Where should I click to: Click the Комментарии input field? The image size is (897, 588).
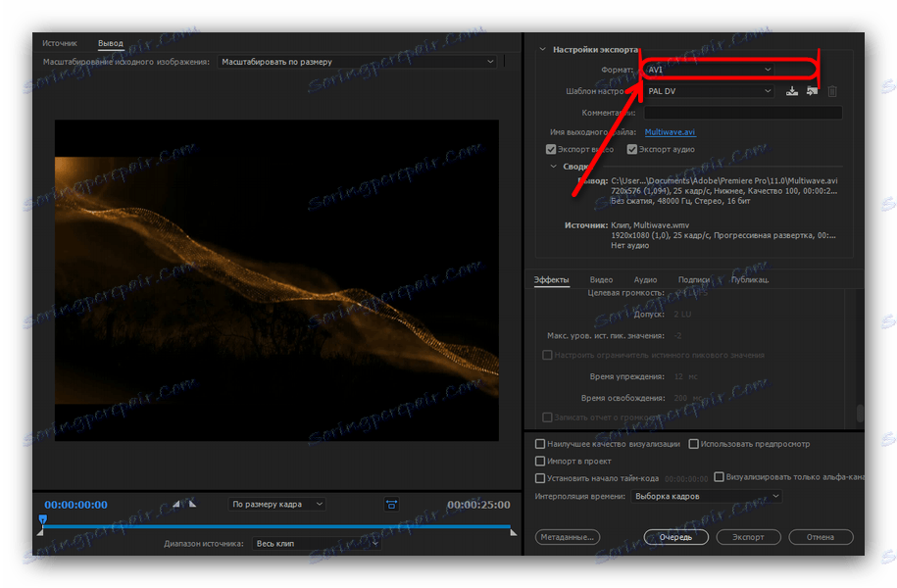743,113
